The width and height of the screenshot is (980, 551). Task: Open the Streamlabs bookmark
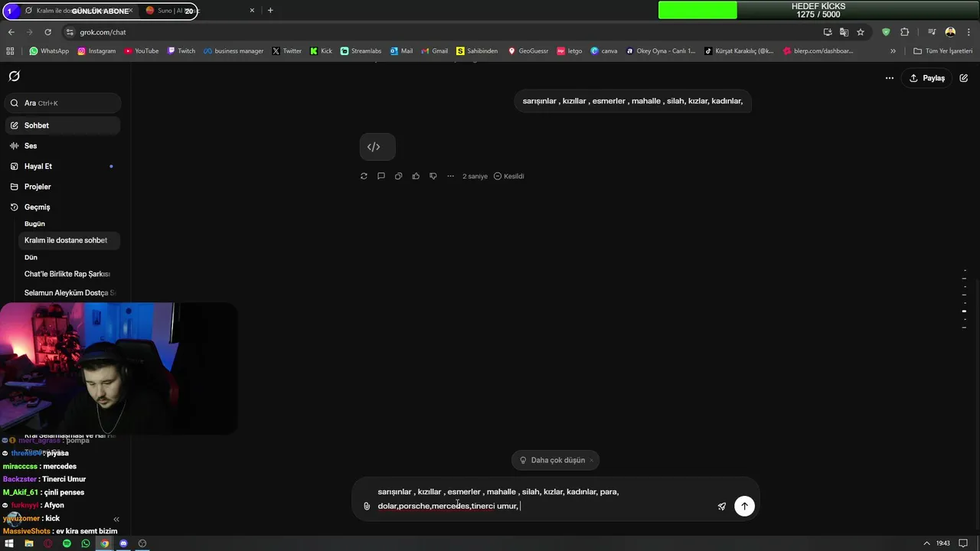(361, 51)
